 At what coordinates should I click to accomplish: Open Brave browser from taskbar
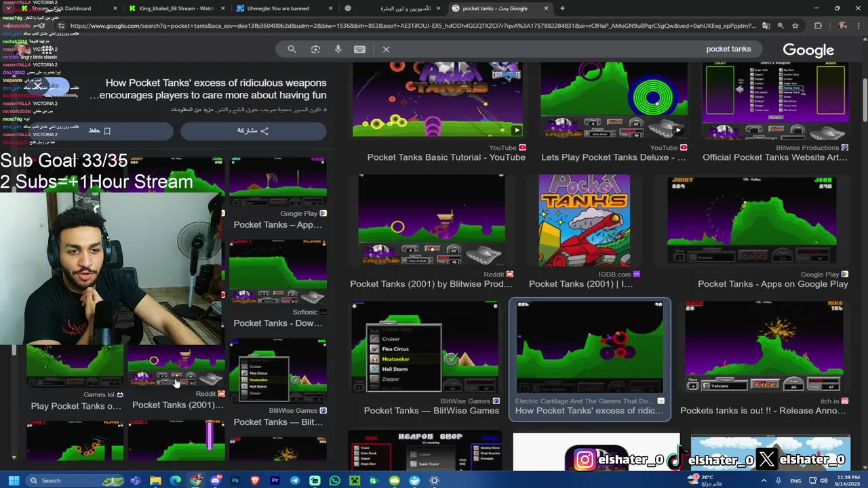256,481
